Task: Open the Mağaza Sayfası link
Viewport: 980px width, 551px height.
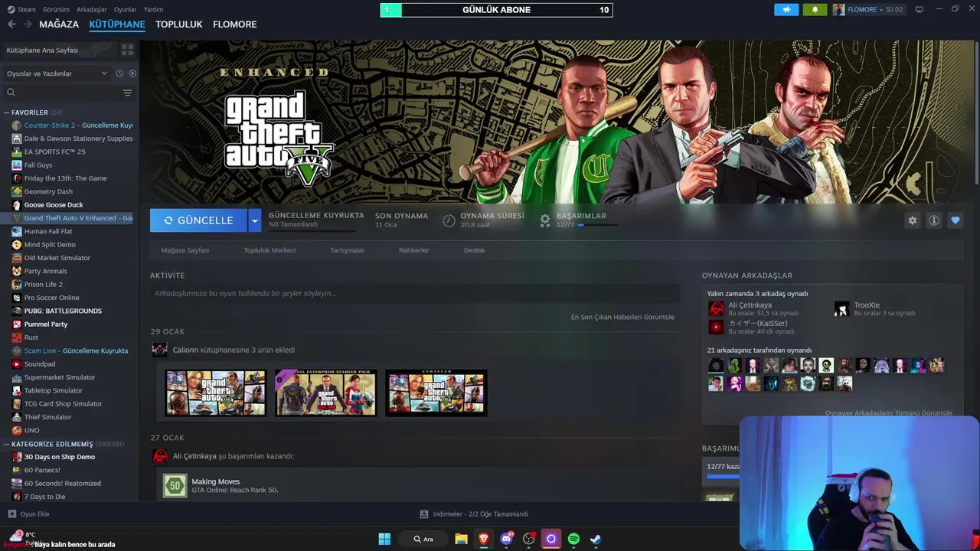Action: (x=185, y=250)
